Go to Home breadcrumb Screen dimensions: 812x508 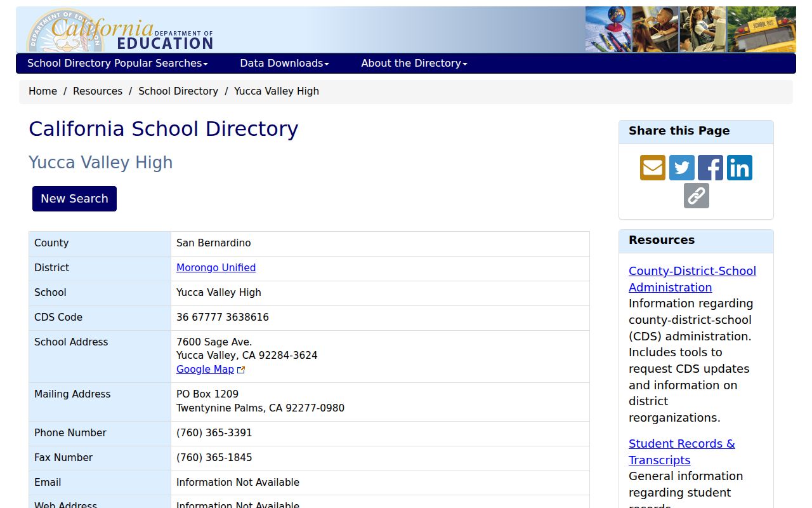pos(43,91)
